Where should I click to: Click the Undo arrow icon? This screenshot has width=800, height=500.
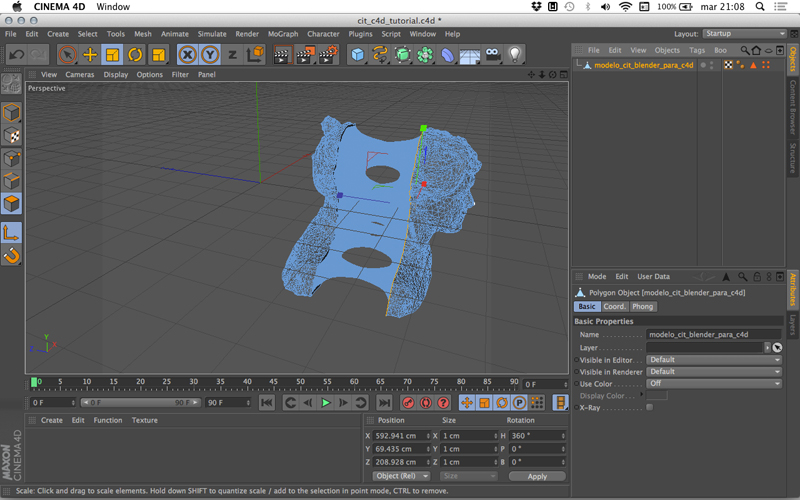16,55
